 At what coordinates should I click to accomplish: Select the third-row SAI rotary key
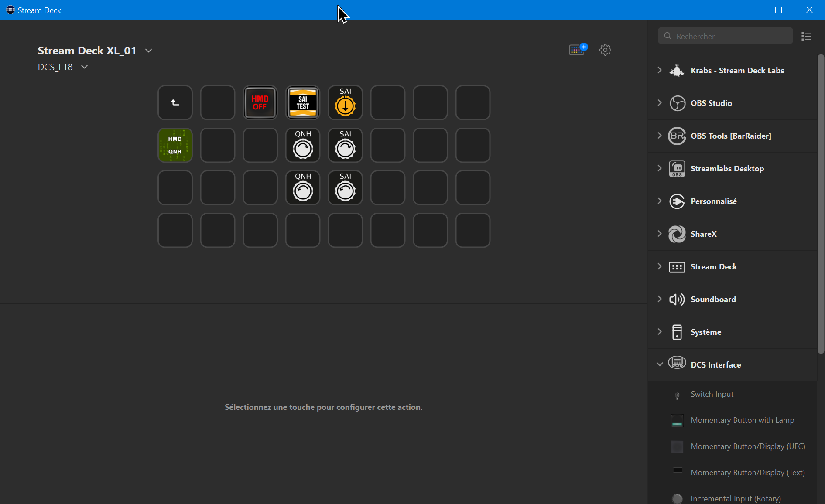tap(345, 188)
